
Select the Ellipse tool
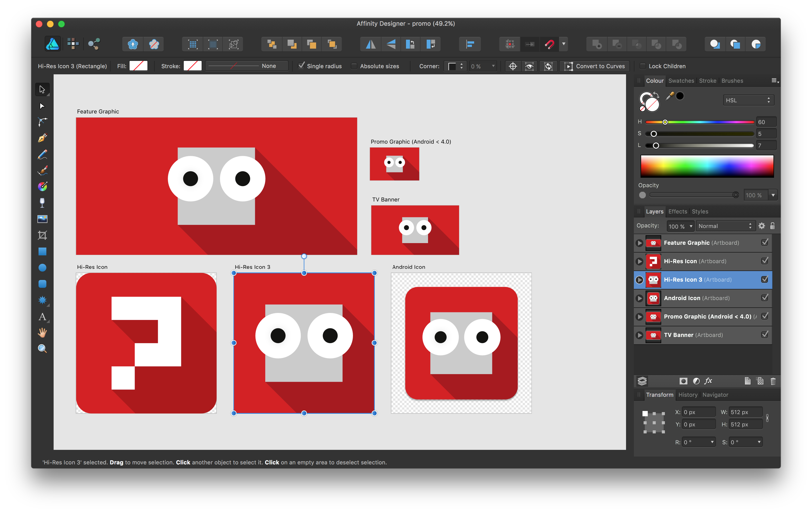tap(42, 268)
